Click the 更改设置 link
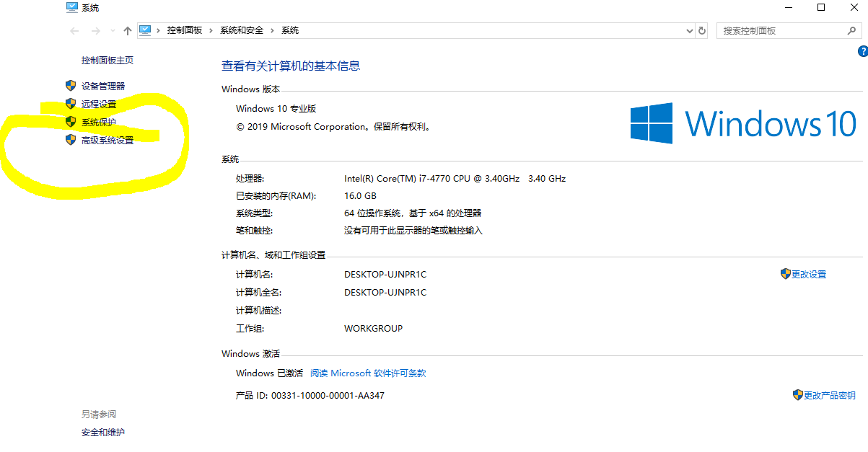The width and height of the screenshot is (868, 452). pos(809,275)
